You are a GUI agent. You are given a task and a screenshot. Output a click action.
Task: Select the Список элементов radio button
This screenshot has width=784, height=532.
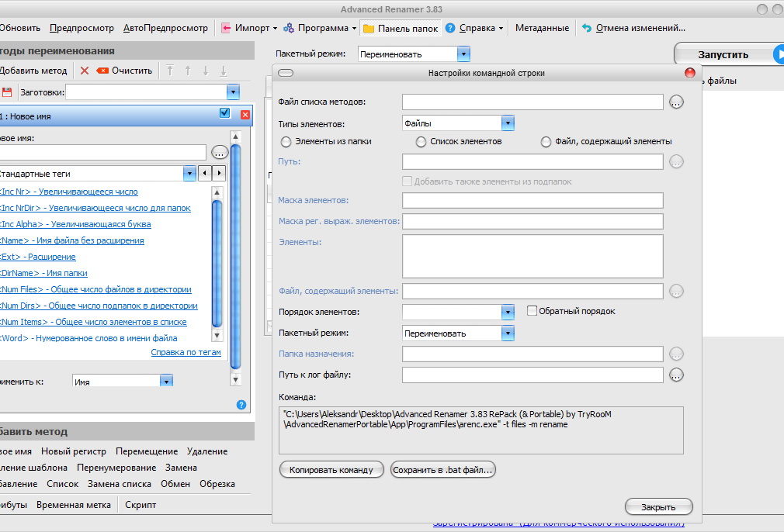421,142
